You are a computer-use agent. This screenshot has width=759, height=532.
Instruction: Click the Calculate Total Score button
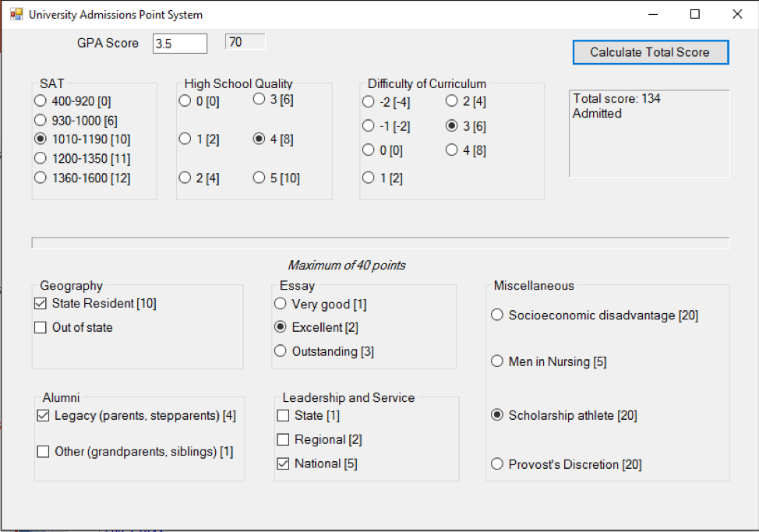coord(650,52)
